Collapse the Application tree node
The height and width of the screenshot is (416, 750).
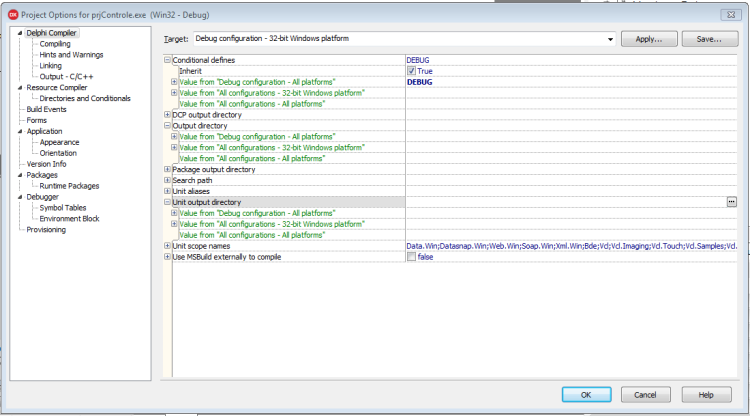(20, 131)
